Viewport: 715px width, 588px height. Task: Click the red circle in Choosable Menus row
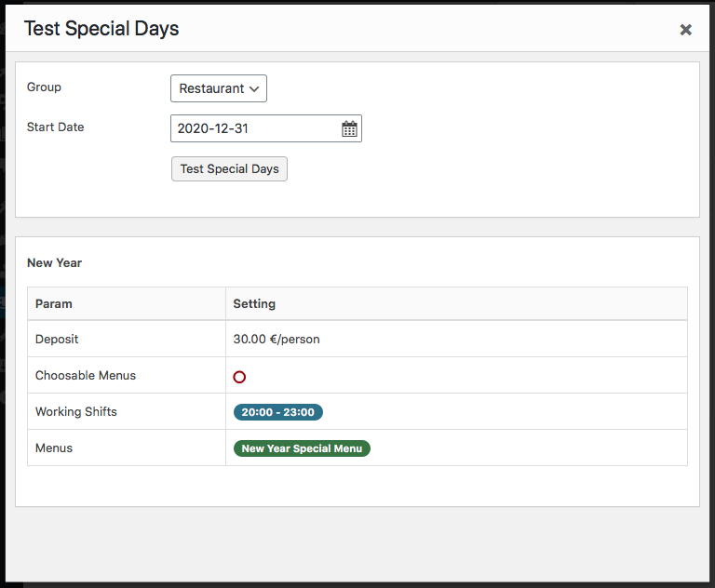click(x=239, y=377)
